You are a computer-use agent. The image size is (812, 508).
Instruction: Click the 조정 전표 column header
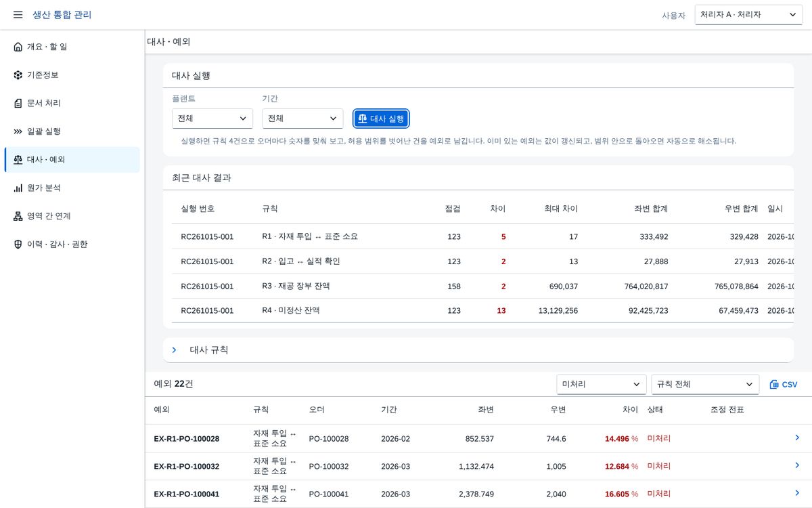(727, 410)
